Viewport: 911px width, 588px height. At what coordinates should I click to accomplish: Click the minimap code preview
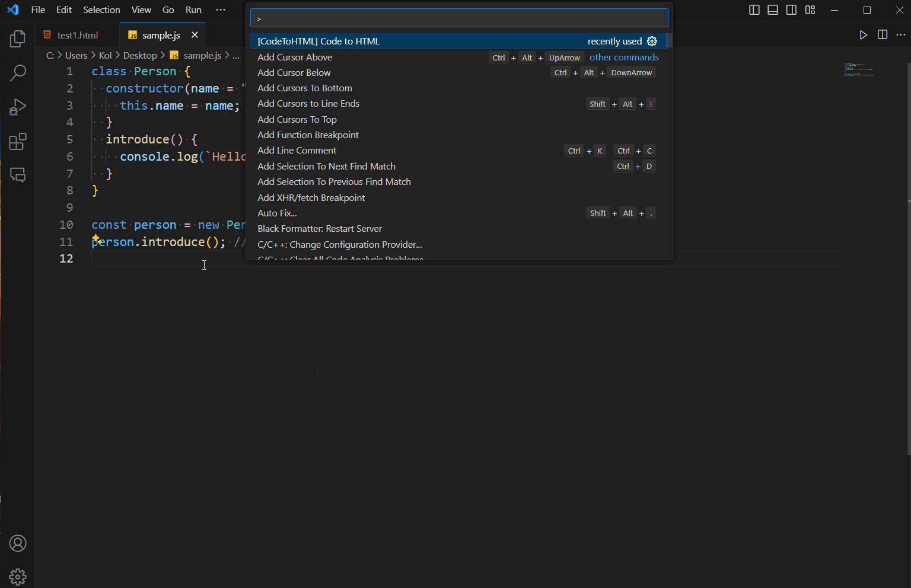(x=859, y=69)
